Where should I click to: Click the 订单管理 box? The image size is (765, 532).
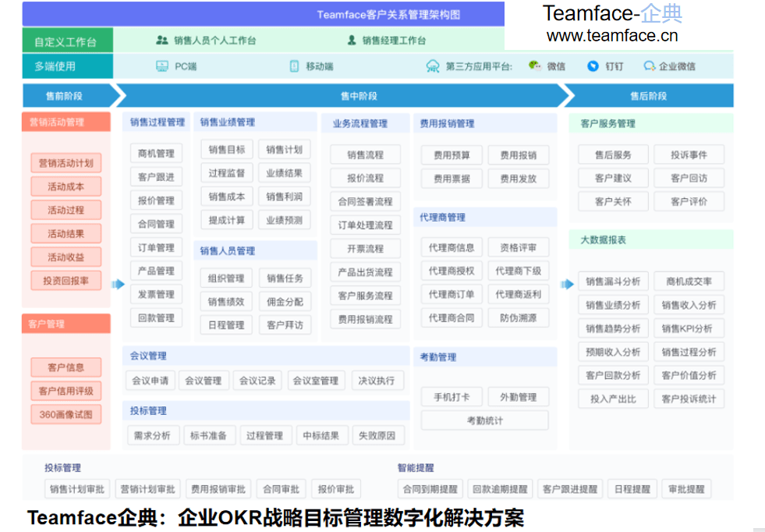click(x=156, y=247)
